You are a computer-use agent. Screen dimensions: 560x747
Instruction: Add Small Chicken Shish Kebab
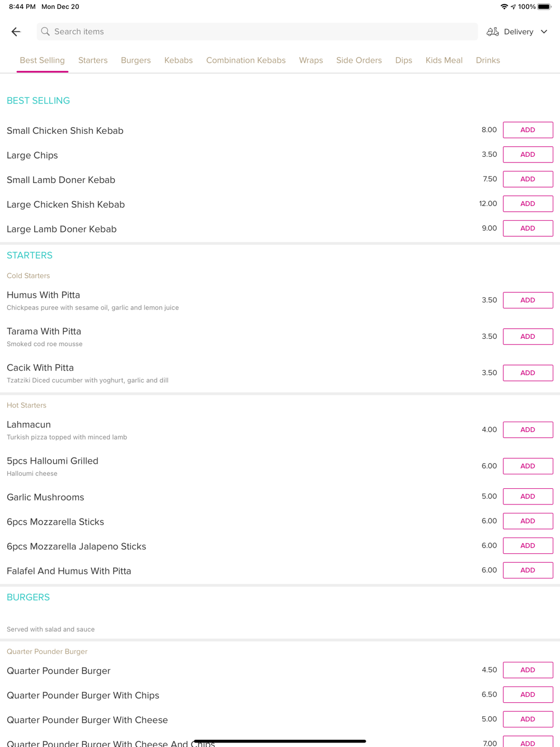click(528, 130)
